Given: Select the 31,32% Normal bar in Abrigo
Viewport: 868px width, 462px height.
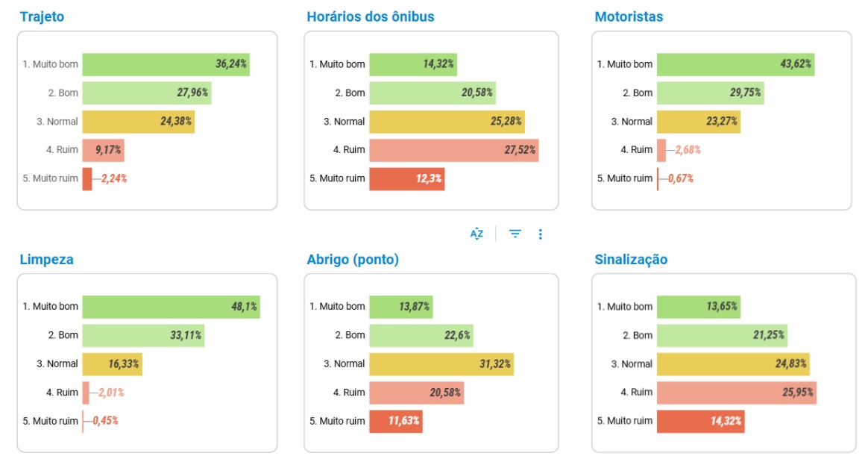Looking at the screenshot, I should 441,364.
